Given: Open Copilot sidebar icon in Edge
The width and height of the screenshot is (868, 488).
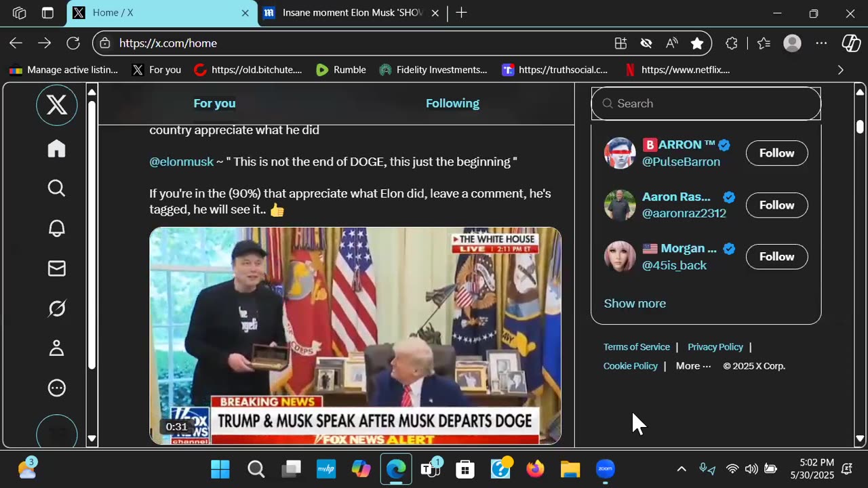Looking at the screenshot, I should tap(851, 43).
